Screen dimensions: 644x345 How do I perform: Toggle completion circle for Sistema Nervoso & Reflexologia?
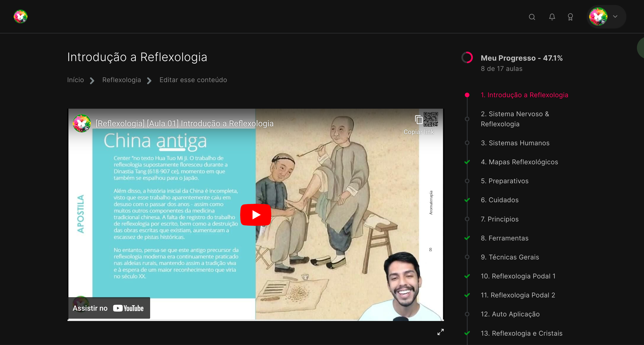click(x=467, y=119)
